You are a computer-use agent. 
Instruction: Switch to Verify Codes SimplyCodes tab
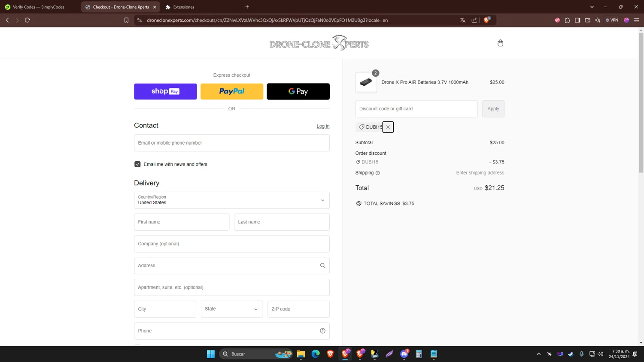[x=39, y=7]
